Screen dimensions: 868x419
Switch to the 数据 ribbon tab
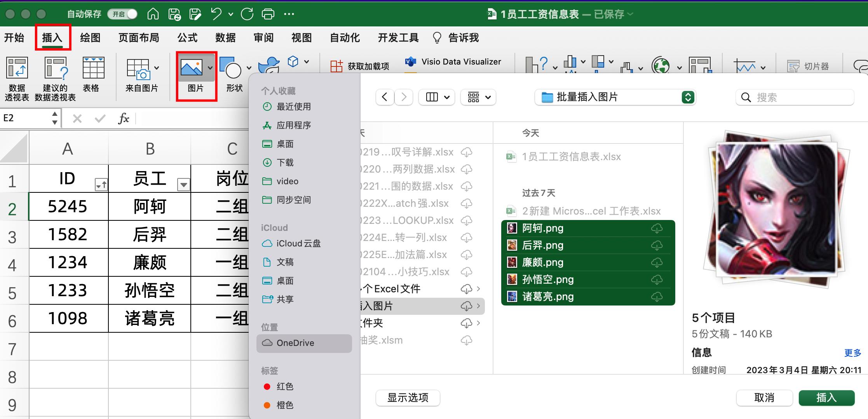[x=225, y=37]
